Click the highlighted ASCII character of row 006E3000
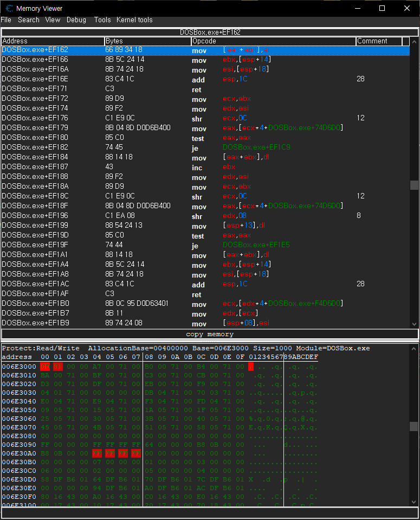 (251, 367)
